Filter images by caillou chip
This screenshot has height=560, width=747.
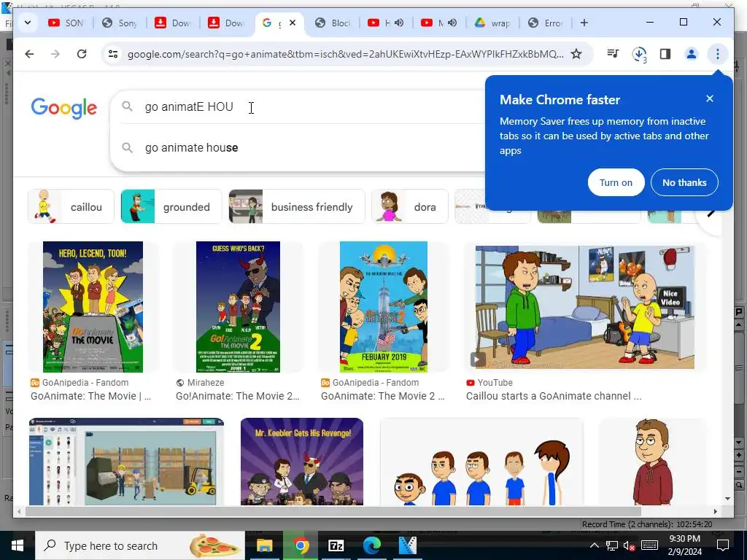(71, 206)
